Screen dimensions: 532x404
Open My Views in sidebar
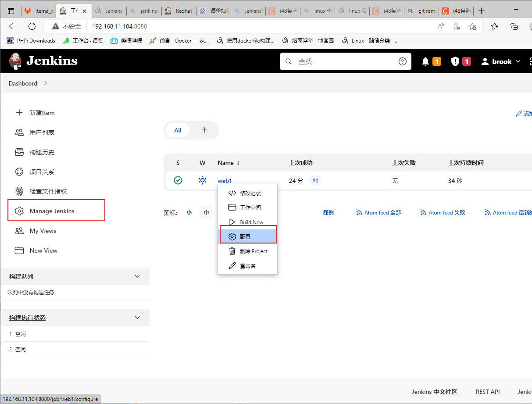36,231
